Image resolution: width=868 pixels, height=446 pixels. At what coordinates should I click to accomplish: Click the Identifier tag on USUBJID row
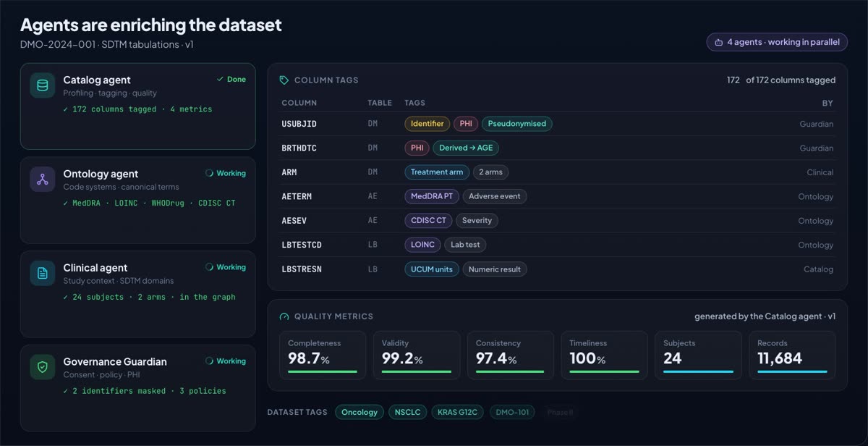pyautogui.click(x=427, y=124)
